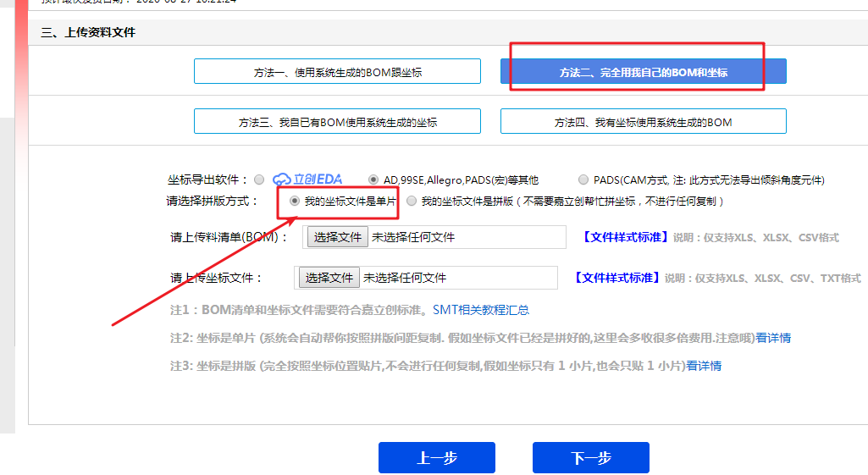
Task: Open the SMT相关教程汇总 link
Action: [x=481, y=310]
